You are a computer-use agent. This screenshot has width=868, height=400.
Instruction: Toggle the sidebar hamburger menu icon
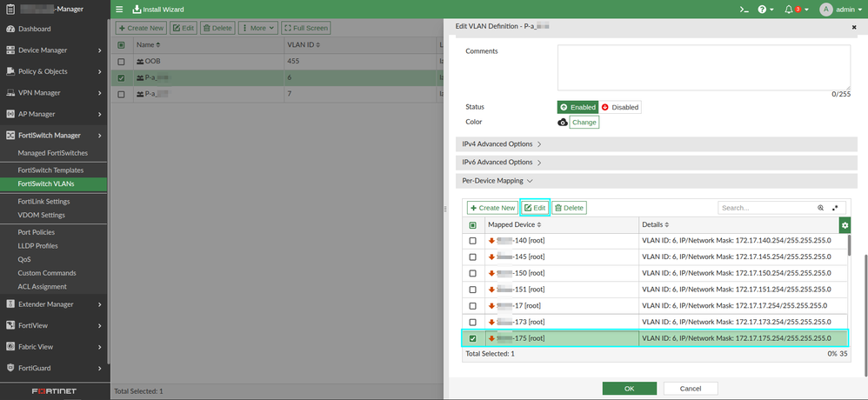coord(119,10)
